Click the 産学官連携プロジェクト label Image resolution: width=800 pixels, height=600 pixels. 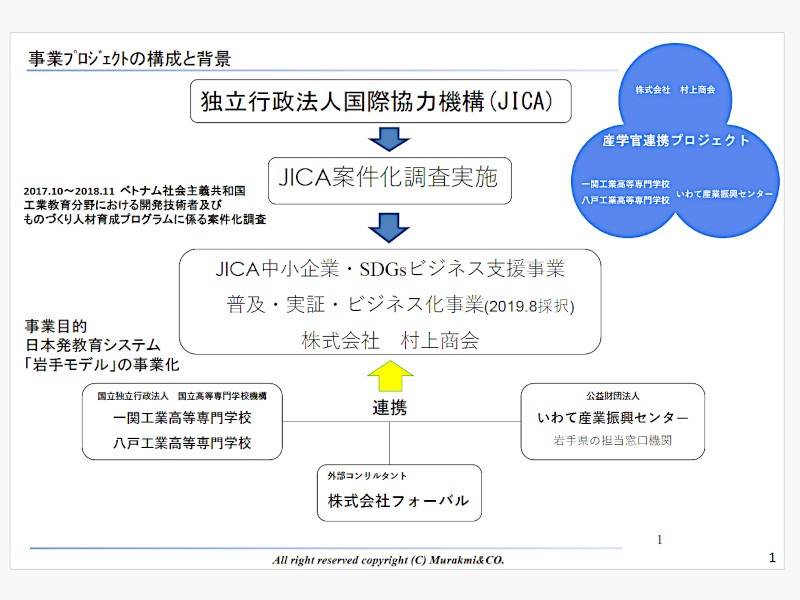pos(676,140)
